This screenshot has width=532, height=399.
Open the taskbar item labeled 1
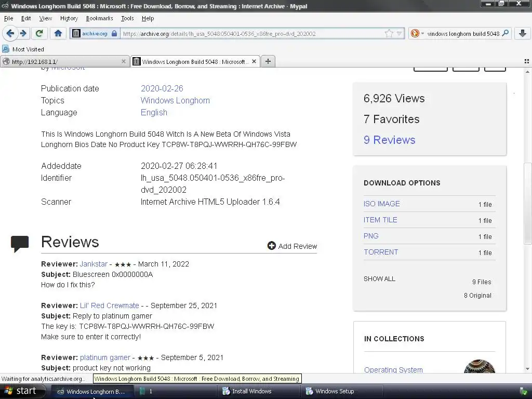(176, 391)
